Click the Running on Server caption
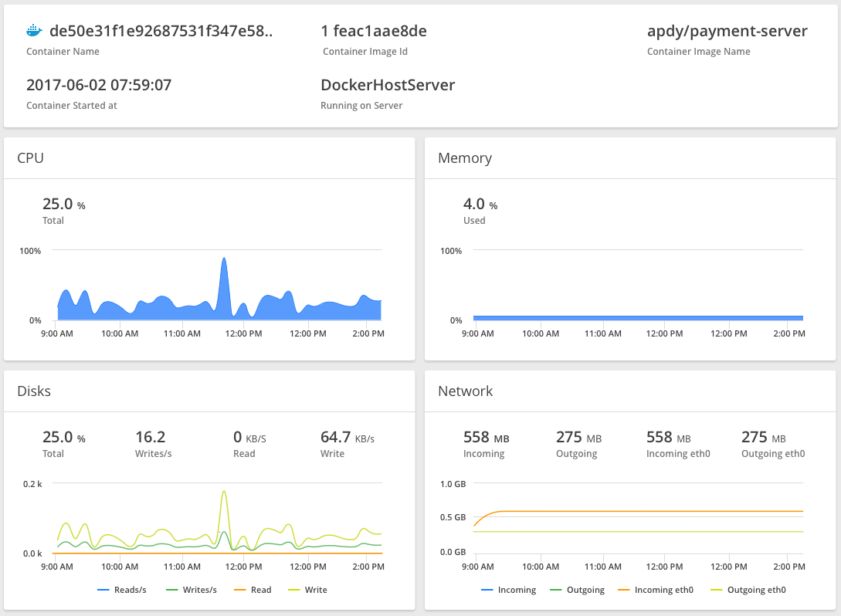 pyautogui.click(x=361, y=106)
